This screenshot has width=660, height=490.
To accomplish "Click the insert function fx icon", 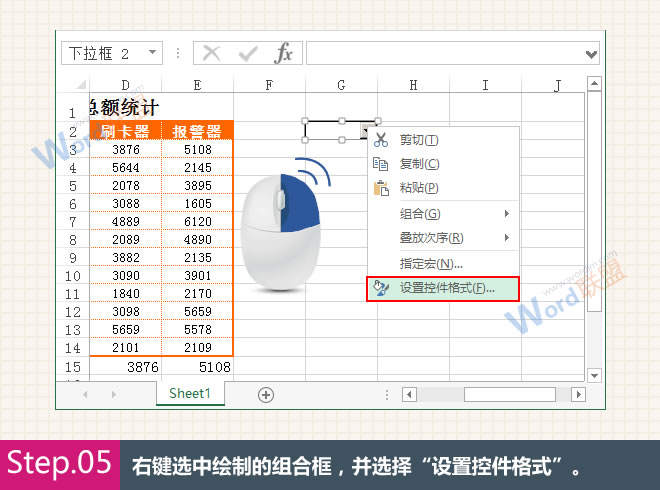I will [x=284, y=53].
